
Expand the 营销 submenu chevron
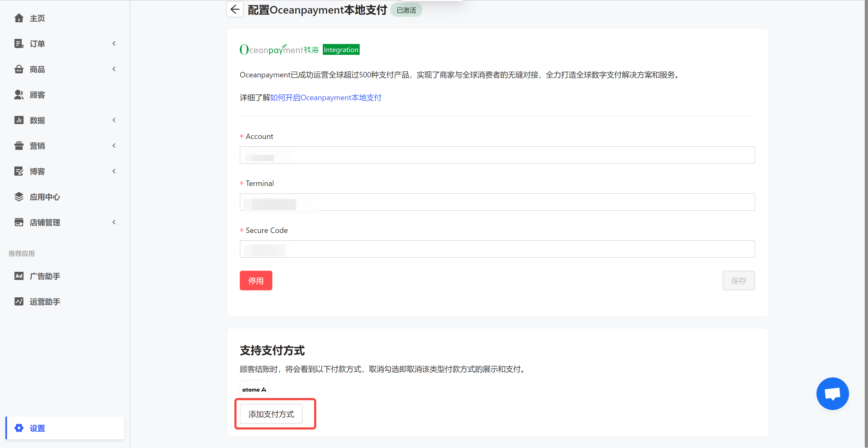(x=114, y=146)
